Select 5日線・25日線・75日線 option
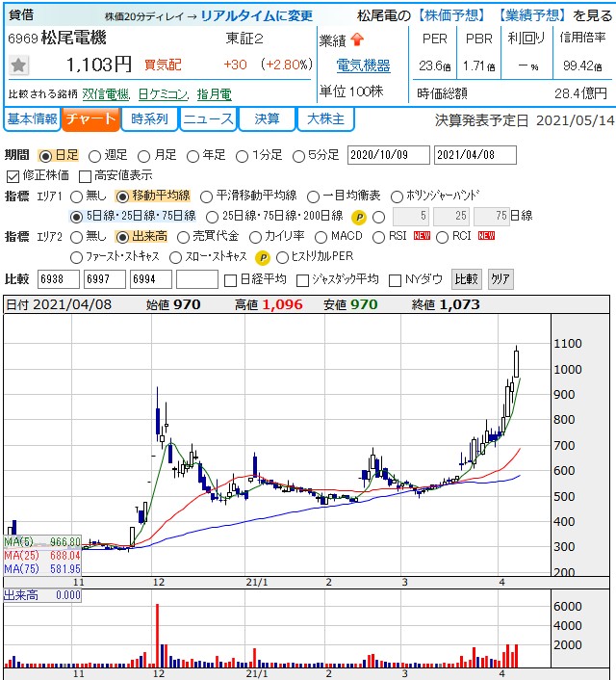Image resolution: width=616 pixels, height=680 pixels. pos(76,217)
